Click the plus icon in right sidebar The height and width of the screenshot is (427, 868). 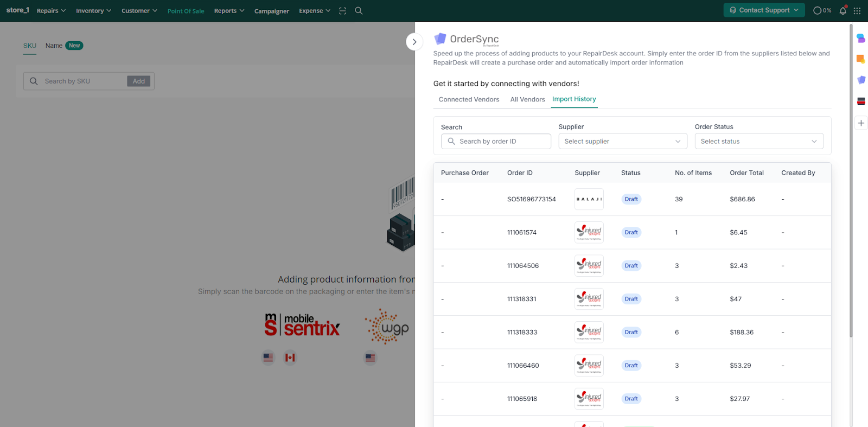(861, 123)
